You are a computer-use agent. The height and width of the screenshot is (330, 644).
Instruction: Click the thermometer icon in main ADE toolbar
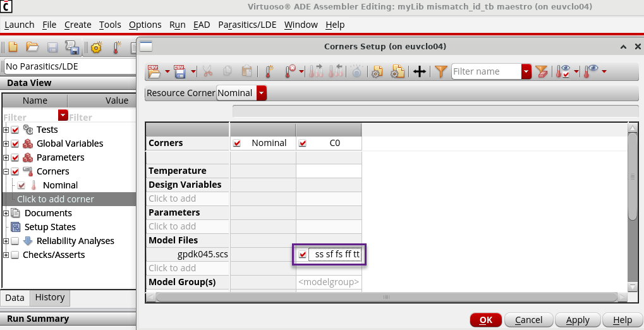tap(116, 47)
